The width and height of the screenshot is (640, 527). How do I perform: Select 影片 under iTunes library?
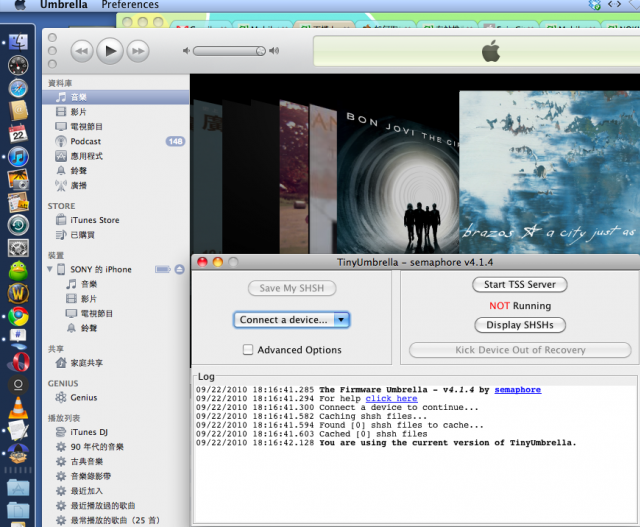(x=116, y=112)
